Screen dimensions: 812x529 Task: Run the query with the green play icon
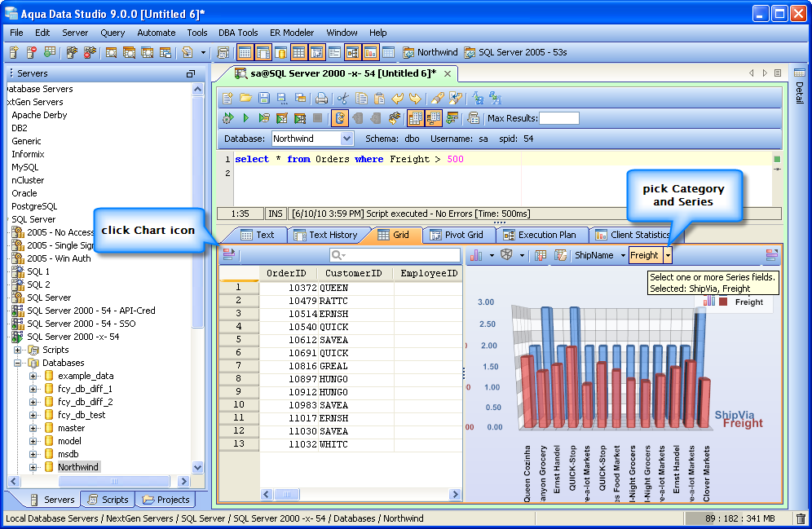pos(246,118)
